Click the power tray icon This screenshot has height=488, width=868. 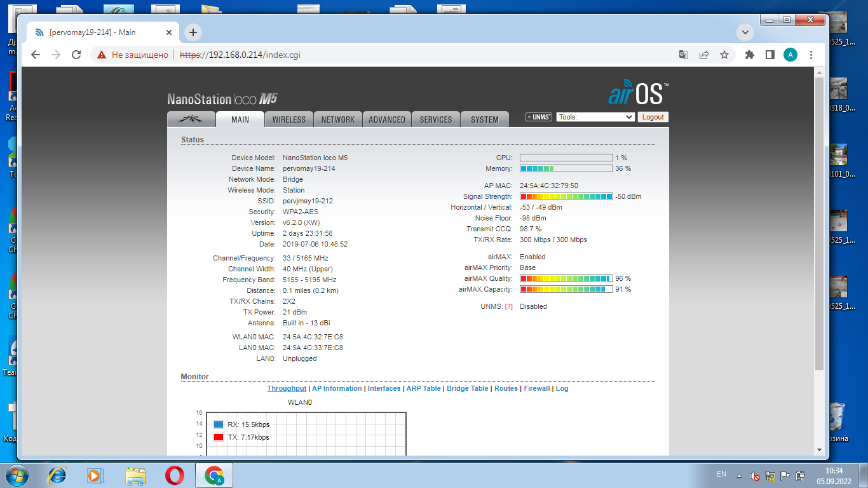point(801,475)
